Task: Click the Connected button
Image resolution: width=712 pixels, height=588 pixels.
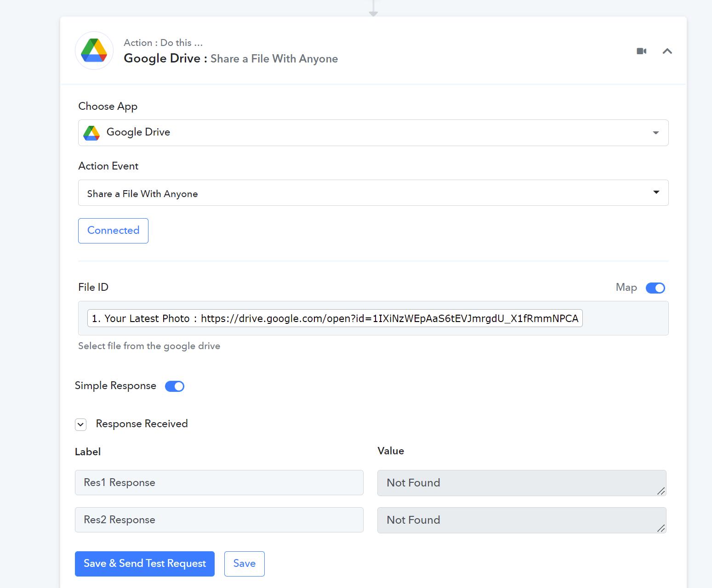Action: pos(113,231)
